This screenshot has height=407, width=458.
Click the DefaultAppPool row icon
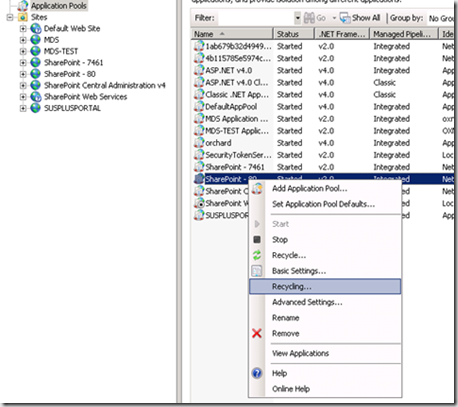(199, 107)
